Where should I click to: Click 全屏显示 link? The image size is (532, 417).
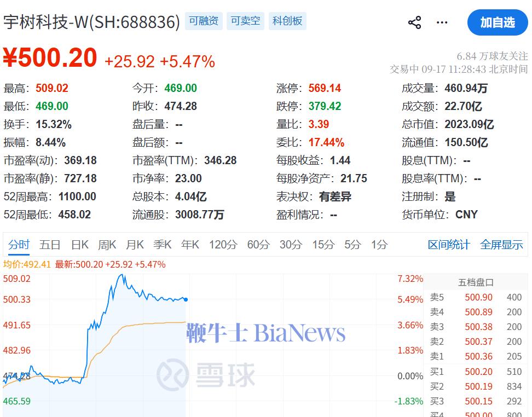501,245
